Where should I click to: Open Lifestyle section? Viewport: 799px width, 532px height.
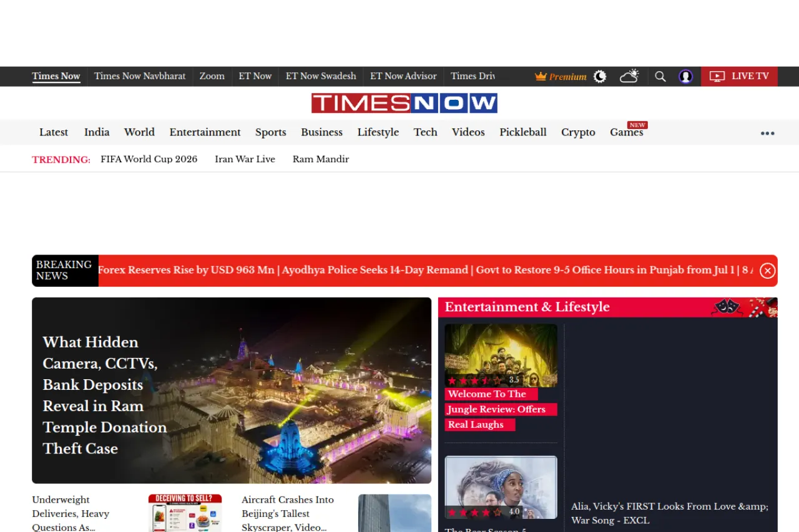pos(378,132)
